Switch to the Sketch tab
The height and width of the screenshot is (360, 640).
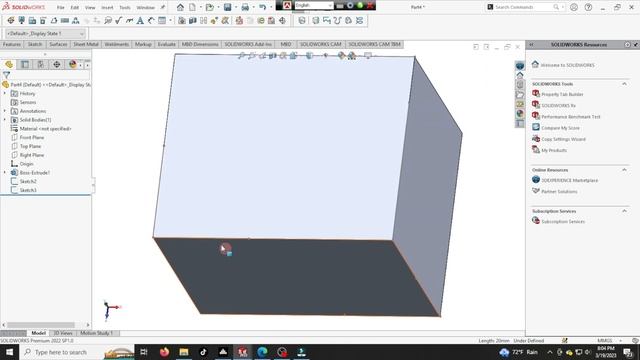35,44
